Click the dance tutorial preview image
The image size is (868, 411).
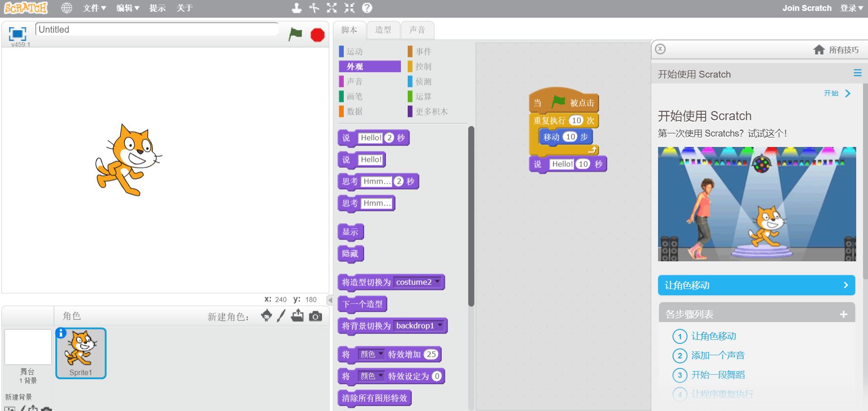coord(757,204)
